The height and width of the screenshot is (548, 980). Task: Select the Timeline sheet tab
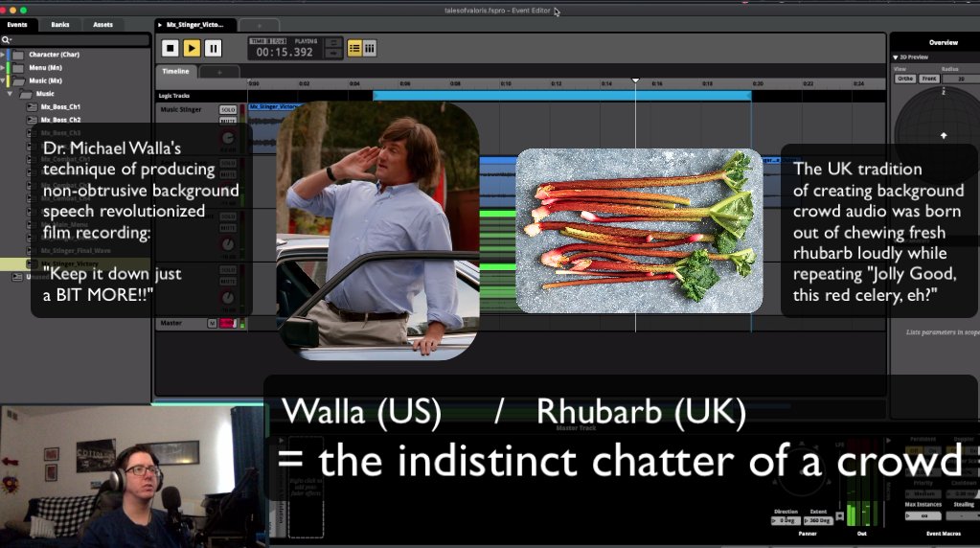click(175, 71)
